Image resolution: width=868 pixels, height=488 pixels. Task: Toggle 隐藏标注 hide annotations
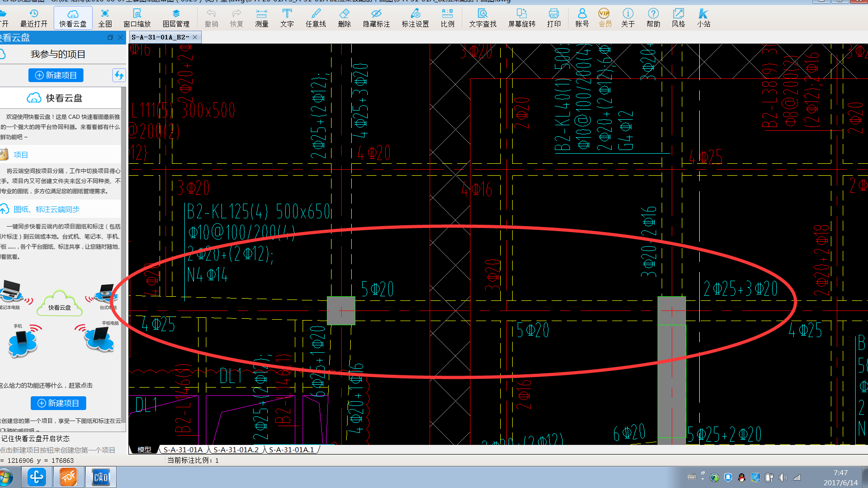coord(376,18)
